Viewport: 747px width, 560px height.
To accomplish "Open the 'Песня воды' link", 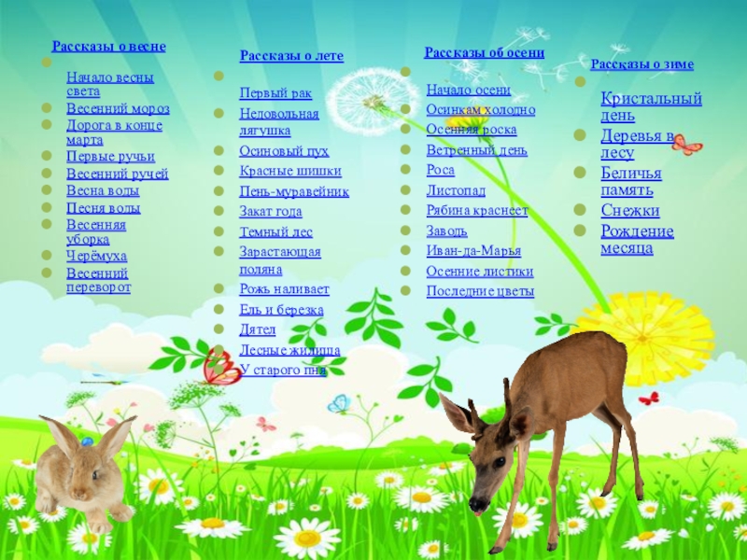I will [103, 208].
